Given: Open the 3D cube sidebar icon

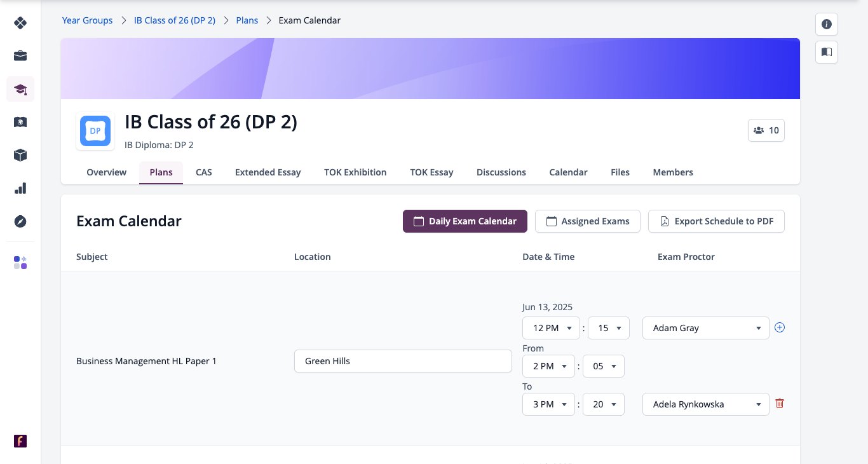Looking at the screenshot, I should (20, 155).
